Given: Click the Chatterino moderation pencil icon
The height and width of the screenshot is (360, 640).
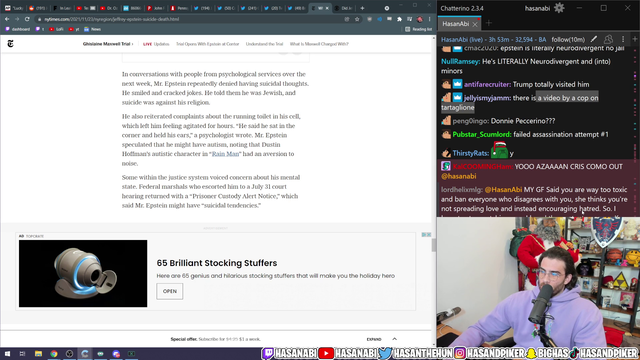Looking at the screenshot, I should pyautogui.click(x=594, y=39).
